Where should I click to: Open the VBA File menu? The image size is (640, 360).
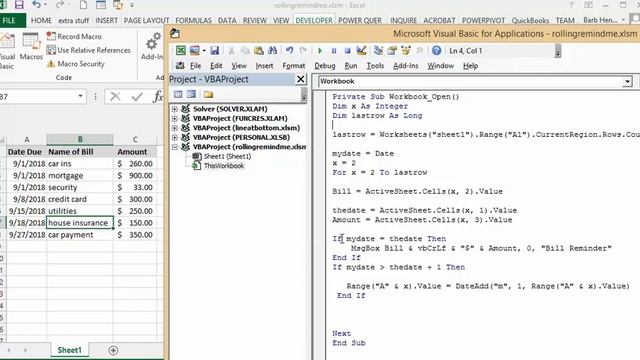pos(196,66)
